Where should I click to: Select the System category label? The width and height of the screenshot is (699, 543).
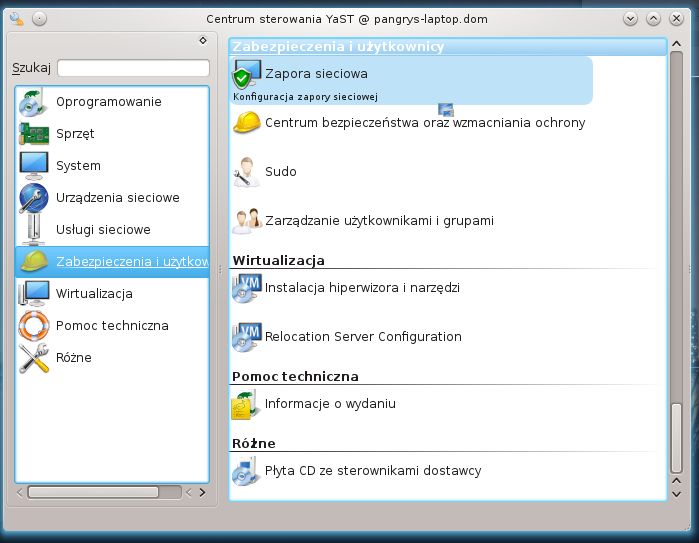tap(78, 165)
